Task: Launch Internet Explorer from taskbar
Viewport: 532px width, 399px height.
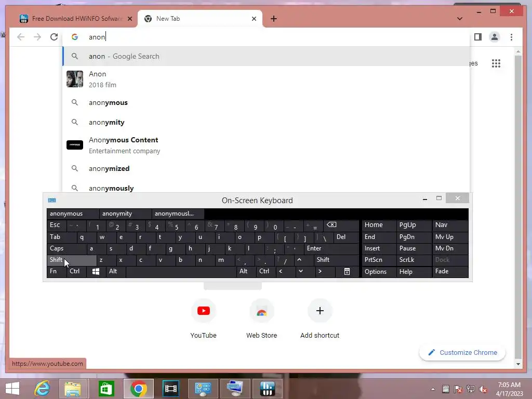Action: (x=42, y=389)
